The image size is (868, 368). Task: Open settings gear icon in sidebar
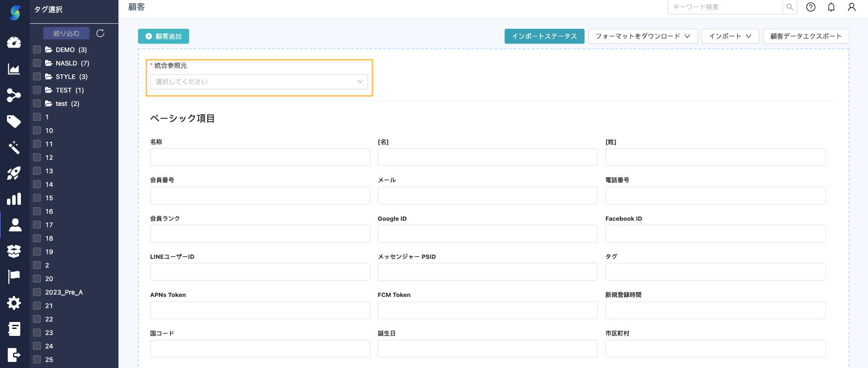click(14, 303)
